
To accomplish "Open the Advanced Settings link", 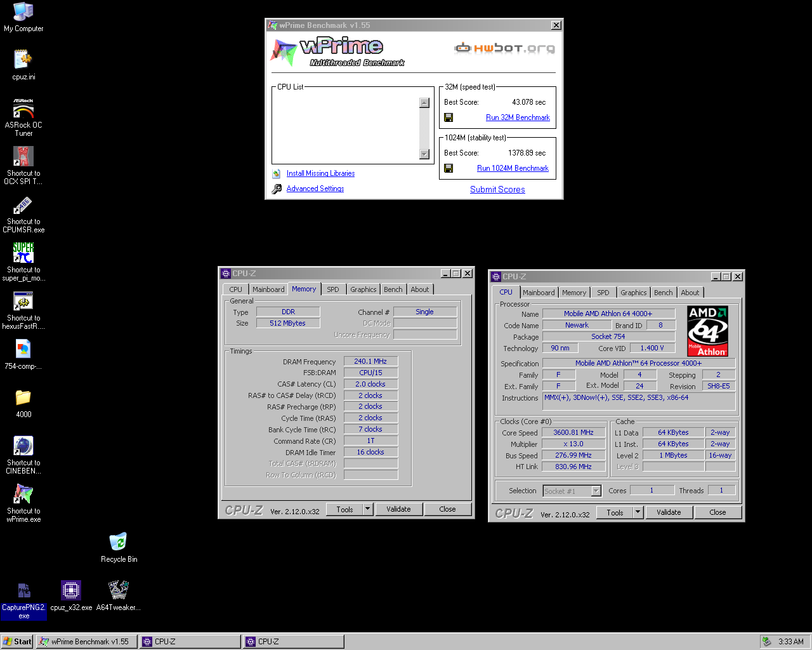I will [x=315, y=189].
